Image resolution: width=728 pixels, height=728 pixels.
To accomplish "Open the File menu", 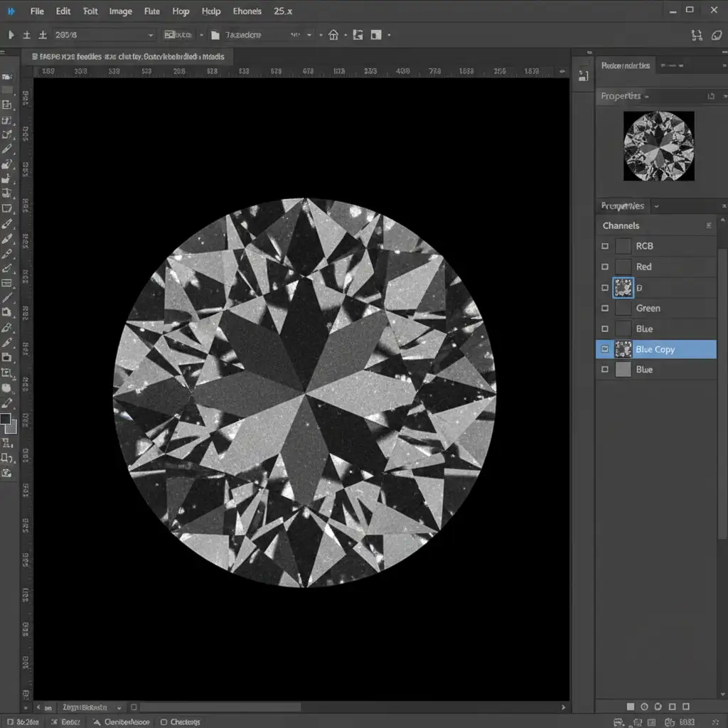I will pos(38,11).
